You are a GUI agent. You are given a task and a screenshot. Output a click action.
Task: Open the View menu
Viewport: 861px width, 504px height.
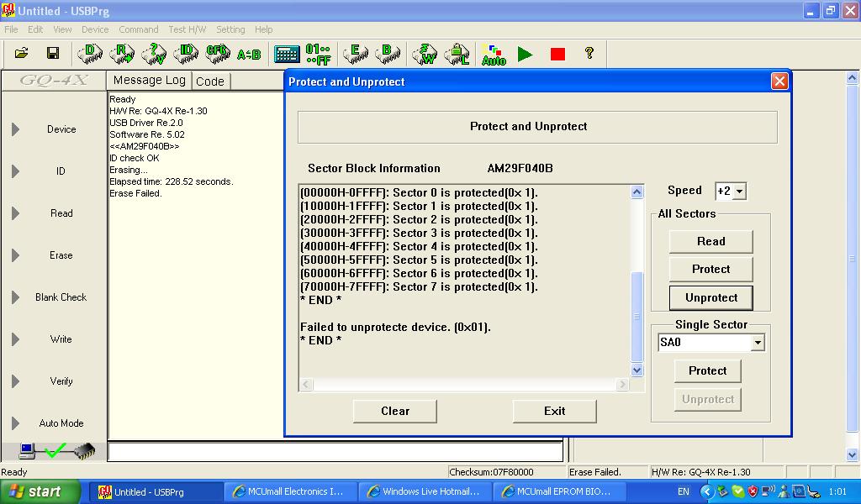point(62,29)
